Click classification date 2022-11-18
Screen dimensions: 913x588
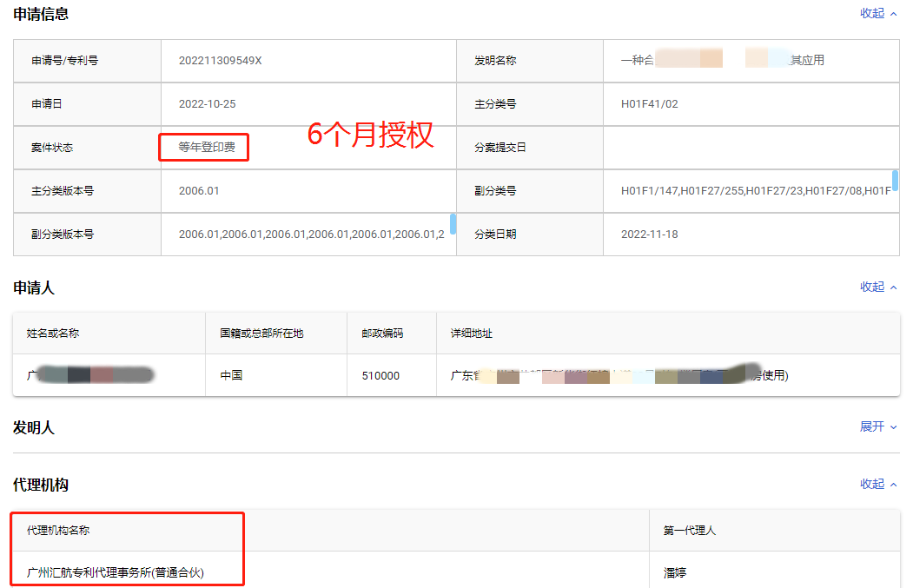point(649,235)
